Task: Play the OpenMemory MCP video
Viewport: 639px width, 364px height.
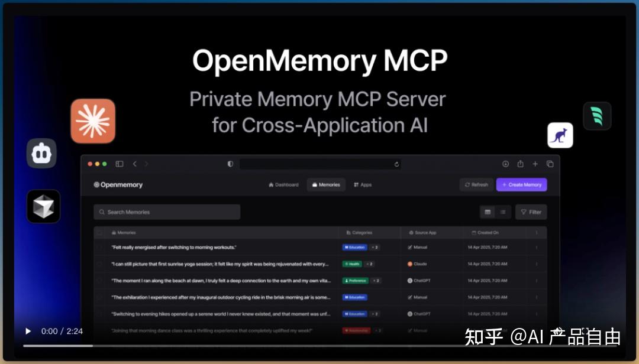Action: [28, 331]
